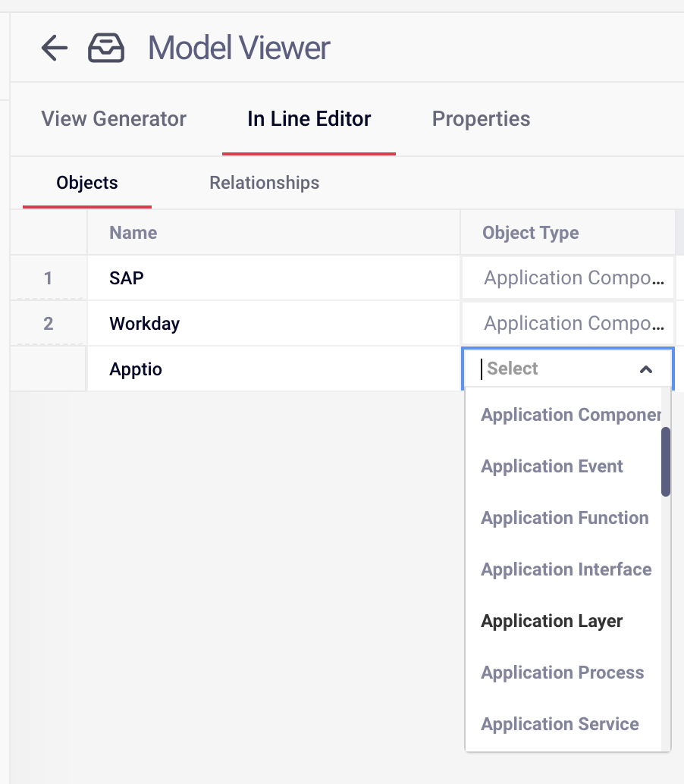Image resolution: width=684 pixels, height=784 pixels.
Task: Pick Application Process for Apptio
Action: click(x=562, y=673)
